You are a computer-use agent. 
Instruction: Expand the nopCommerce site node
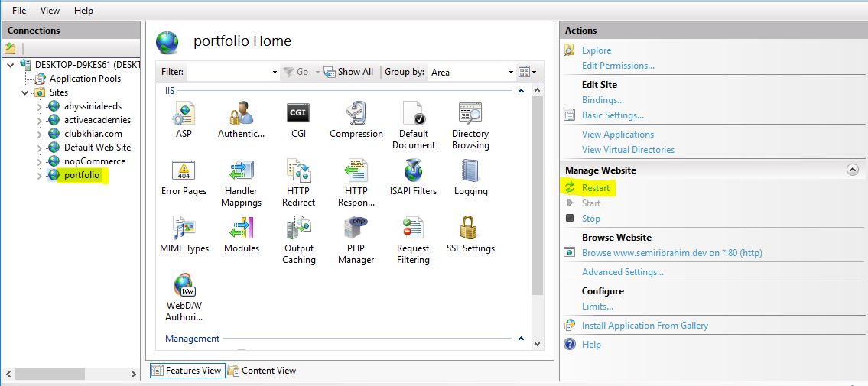[x=39, y=162]
